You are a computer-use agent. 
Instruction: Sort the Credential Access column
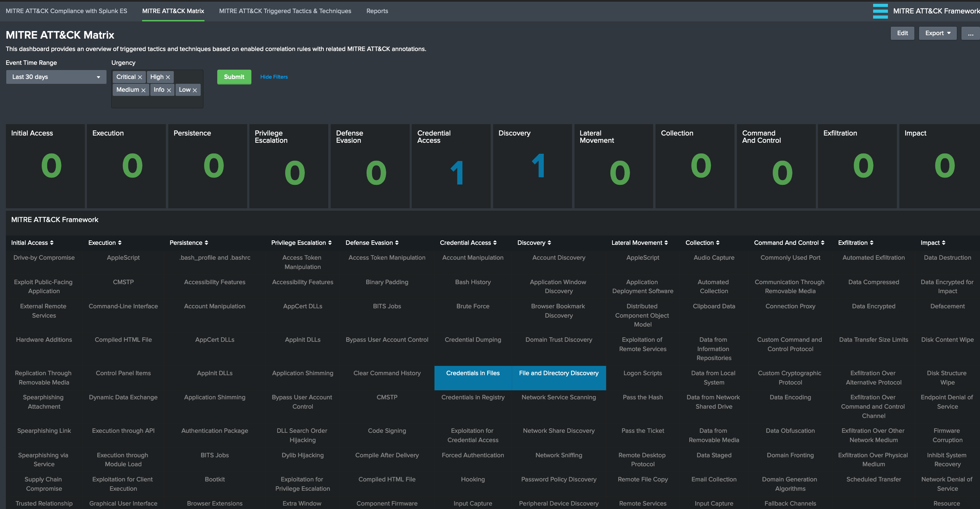pyautogui.click(x=494, y=243)
